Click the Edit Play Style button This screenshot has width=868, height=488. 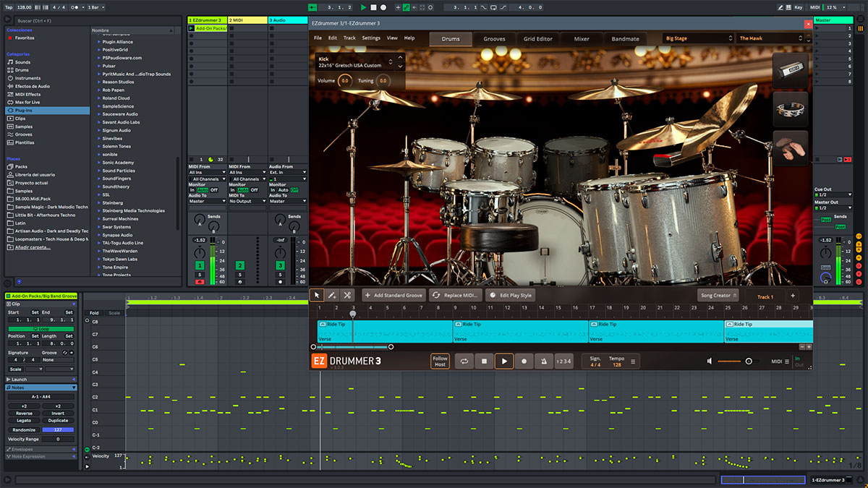point(510,296)
